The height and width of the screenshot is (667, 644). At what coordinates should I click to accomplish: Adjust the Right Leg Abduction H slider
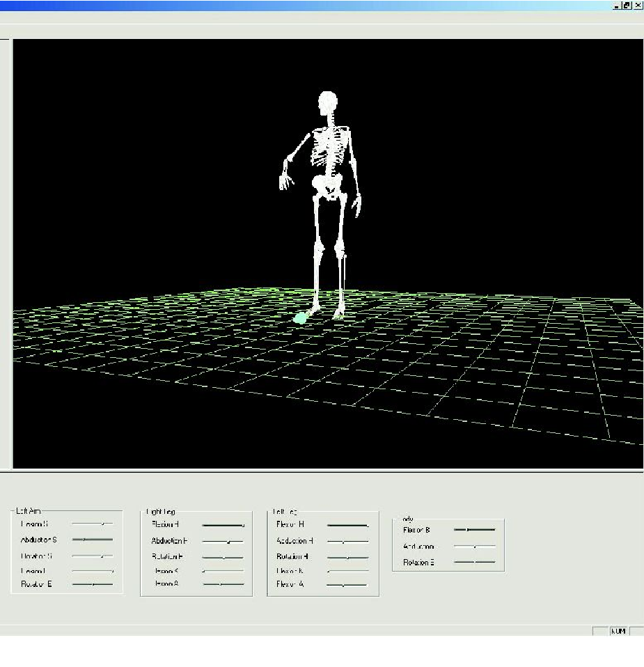pyautogui.click(x=223, y=542)
